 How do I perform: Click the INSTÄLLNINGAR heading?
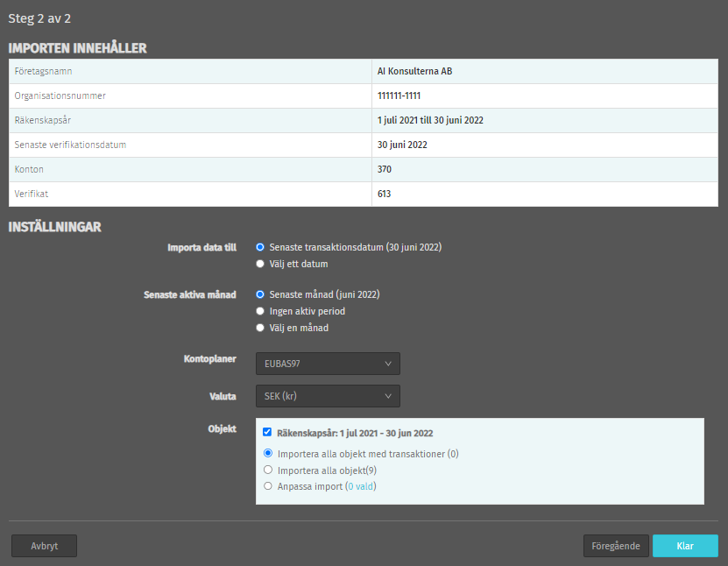(55, 227)
